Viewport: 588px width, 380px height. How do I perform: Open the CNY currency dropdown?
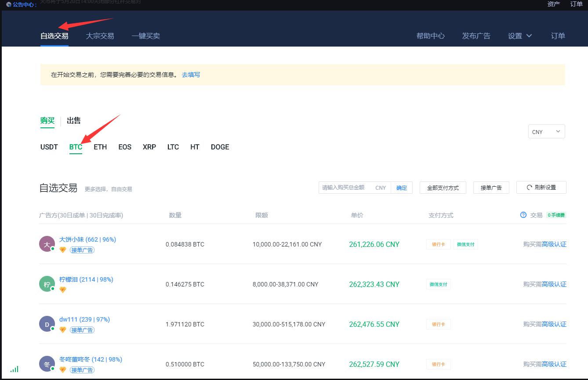pos(546,132)
